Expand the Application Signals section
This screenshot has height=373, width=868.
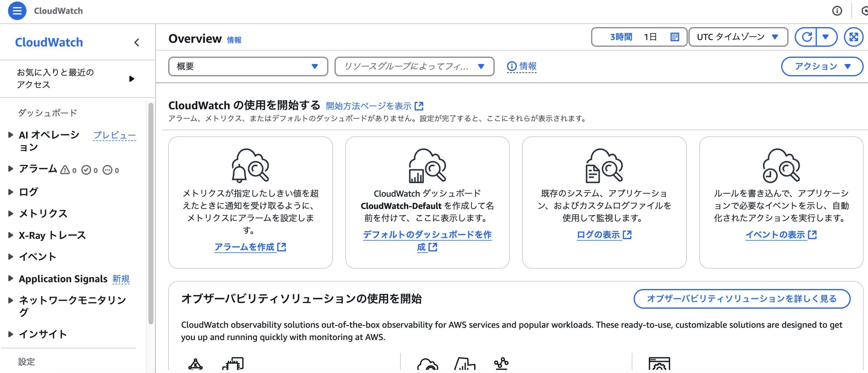tap(11, 278)
